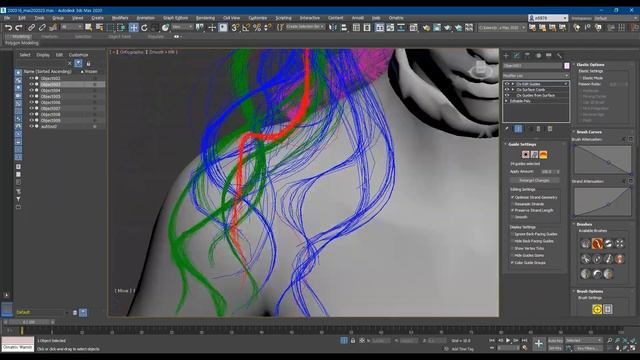Viewport: 640px width, 360px height.
Task: Open the Scripting menu
Action: [x=283, y=18]
